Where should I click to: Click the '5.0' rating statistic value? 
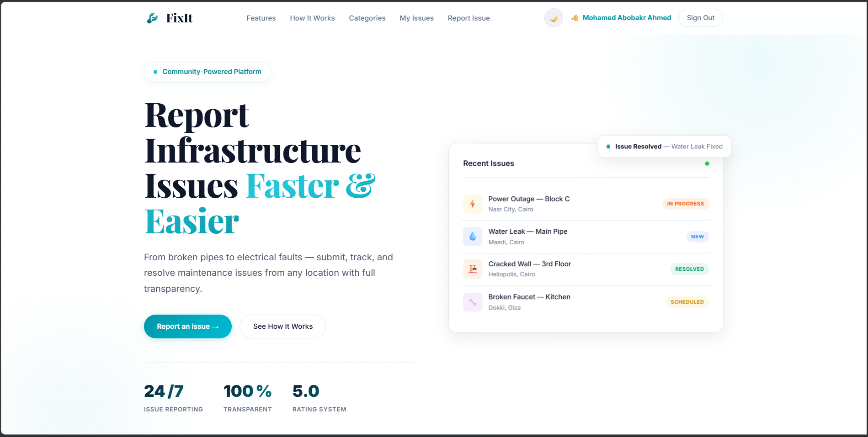306,391
